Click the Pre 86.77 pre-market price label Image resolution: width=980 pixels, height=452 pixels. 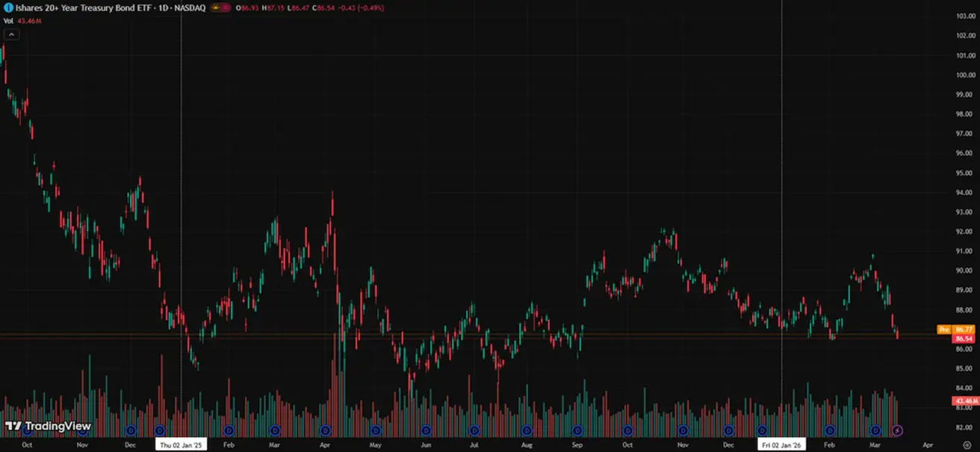coord(955,329)
